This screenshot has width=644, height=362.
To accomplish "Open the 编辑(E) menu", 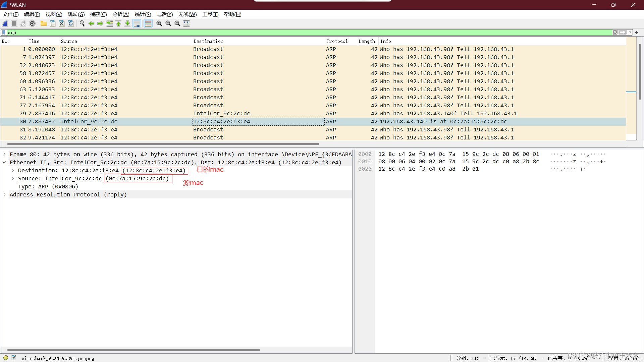I will pos(32,14).
